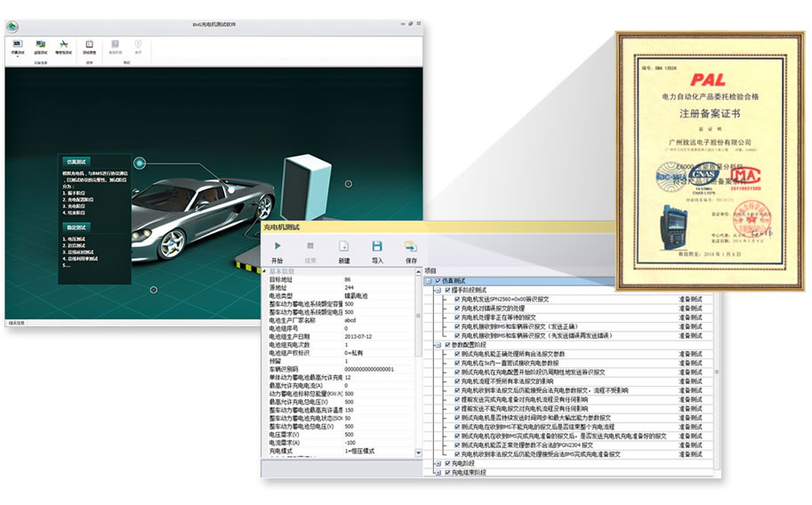The height and width of the screenshot is (505, 812).
Task: Collapse the 仿真测试 tree node
Action: click(x=428, y=280)
